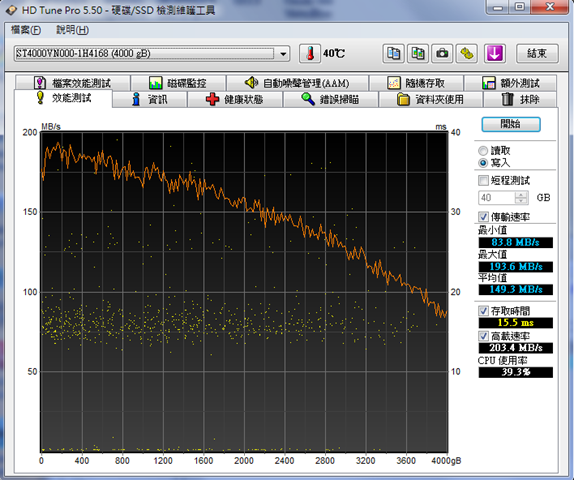Image resolution: width=574 pixels, height=480 pixels.
Task: Copy screenshot to clipboard icon
Action: click(418, 53)
